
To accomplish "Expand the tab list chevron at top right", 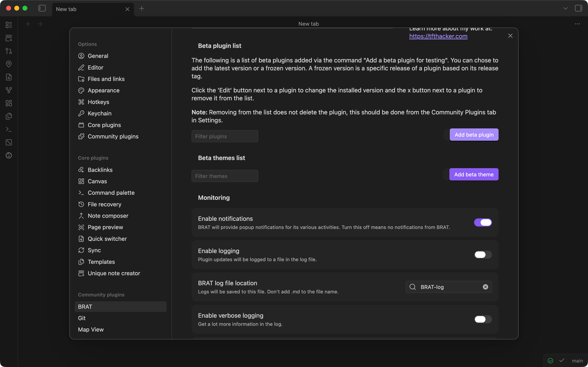I will [x=565, y=9].
